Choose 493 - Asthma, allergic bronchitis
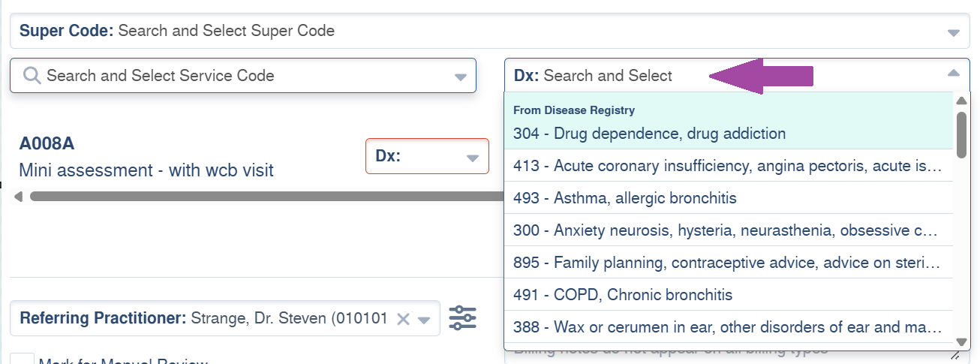The image size is (980, 364). pyautogui.click(x=624, y=198)
